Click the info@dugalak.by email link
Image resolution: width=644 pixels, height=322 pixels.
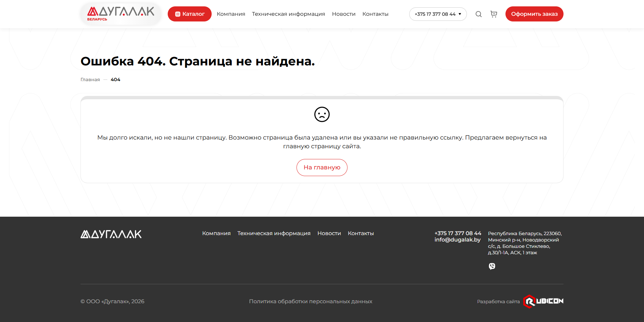[x=458, y=240]
